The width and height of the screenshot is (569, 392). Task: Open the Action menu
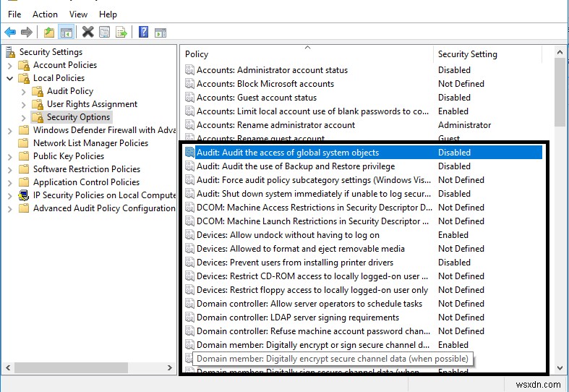tap(45, 14)
